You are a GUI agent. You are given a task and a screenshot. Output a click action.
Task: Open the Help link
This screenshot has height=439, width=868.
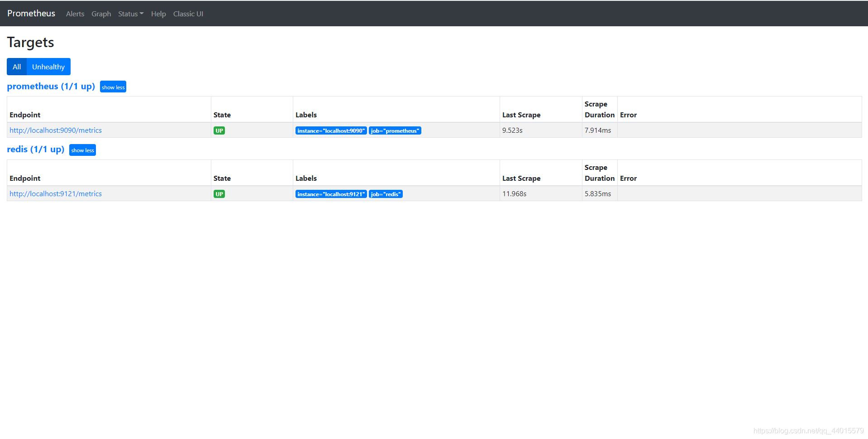coord(158,14)
